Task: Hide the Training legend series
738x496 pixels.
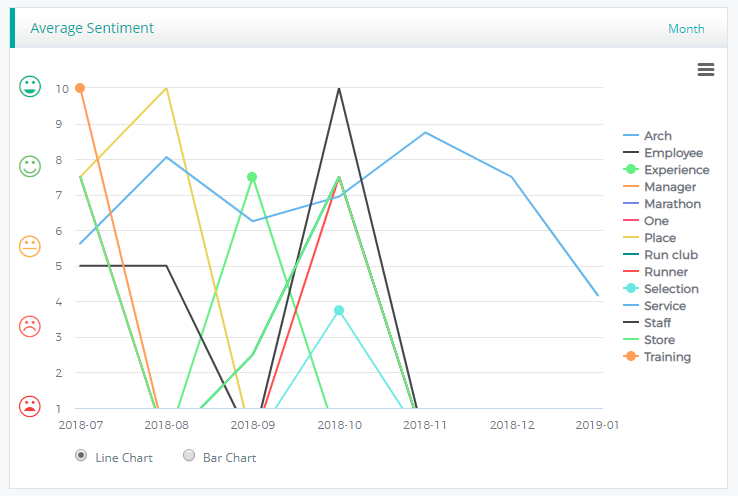Action: (657, 357)
